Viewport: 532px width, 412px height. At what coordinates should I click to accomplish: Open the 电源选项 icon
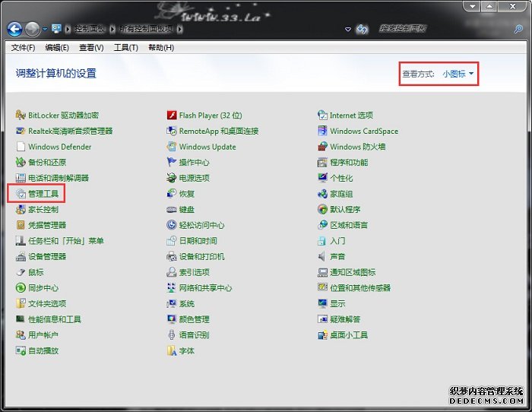[172, 178]
